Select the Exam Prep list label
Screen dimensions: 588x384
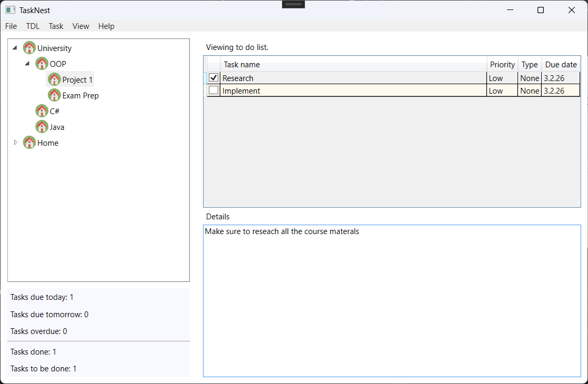[x=80, y=96]
